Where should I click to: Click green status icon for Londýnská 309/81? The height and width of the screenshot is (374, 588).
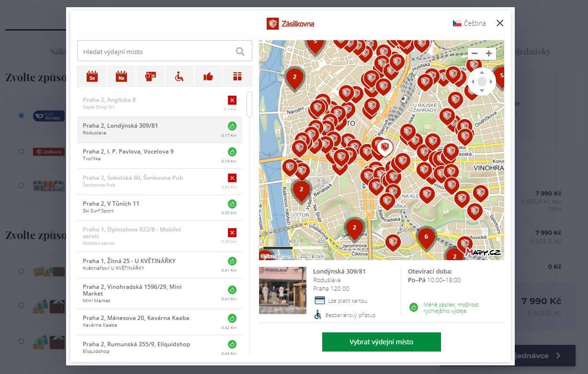tap(232, 126)
